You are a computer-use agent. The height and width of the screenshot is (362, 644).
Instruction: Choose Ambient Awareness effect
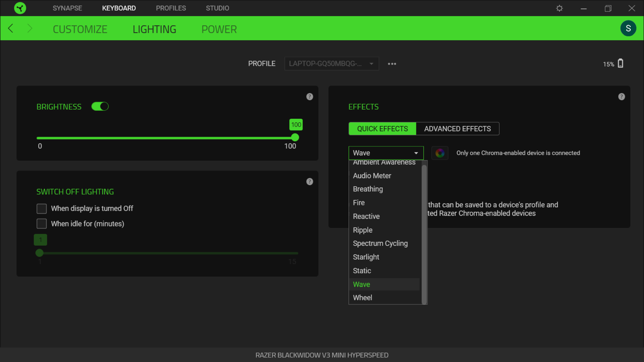click(385, 163)
